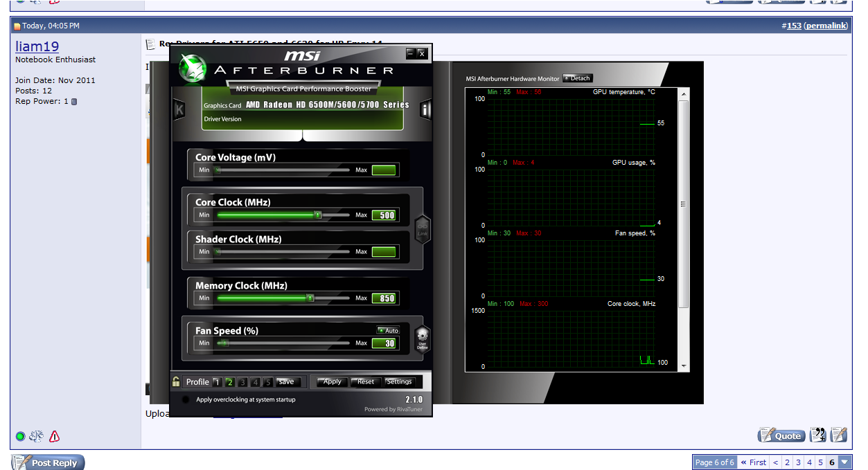The width and height of the screenshot is (868, 470).
Task: Open the fan User Define gear icon
Action: (423, 338)
